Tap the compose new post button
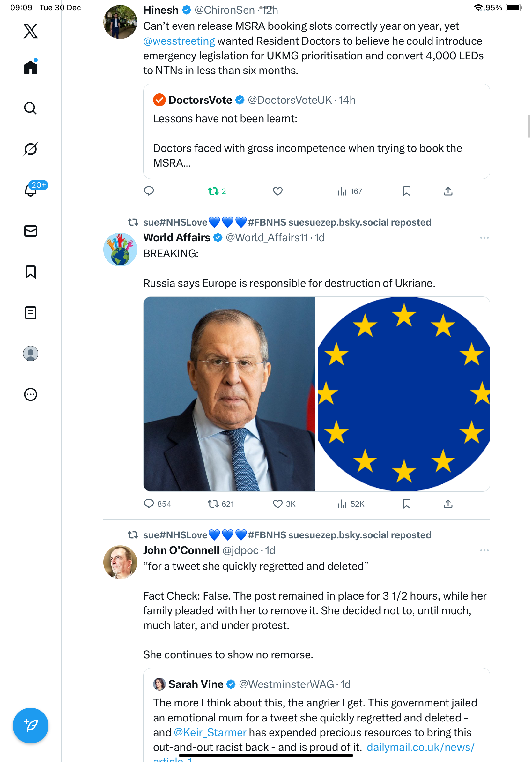Screen dimensions: 532x762 coord(31,726)
